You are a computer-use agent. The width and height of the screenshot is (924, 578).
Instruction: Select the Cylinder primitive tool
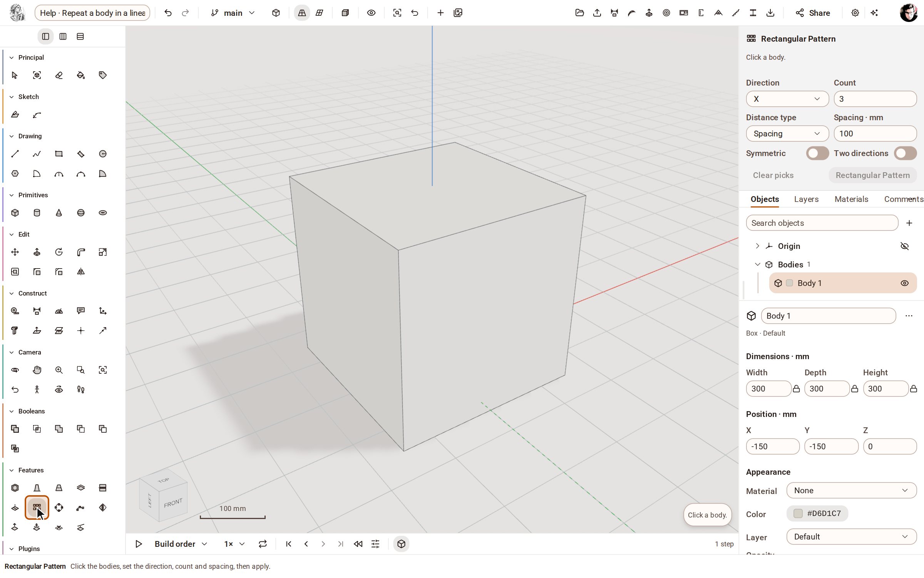(37, 213)
